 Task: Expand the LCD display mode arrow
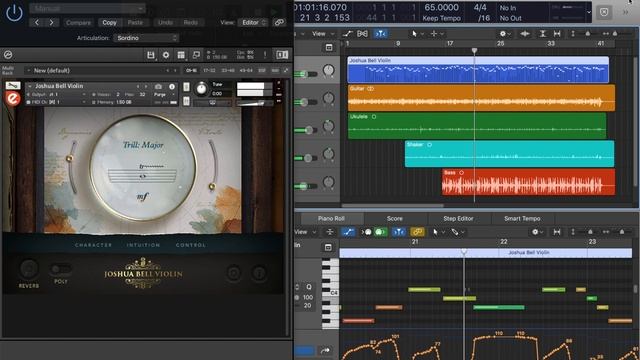[x=589, y=12]
